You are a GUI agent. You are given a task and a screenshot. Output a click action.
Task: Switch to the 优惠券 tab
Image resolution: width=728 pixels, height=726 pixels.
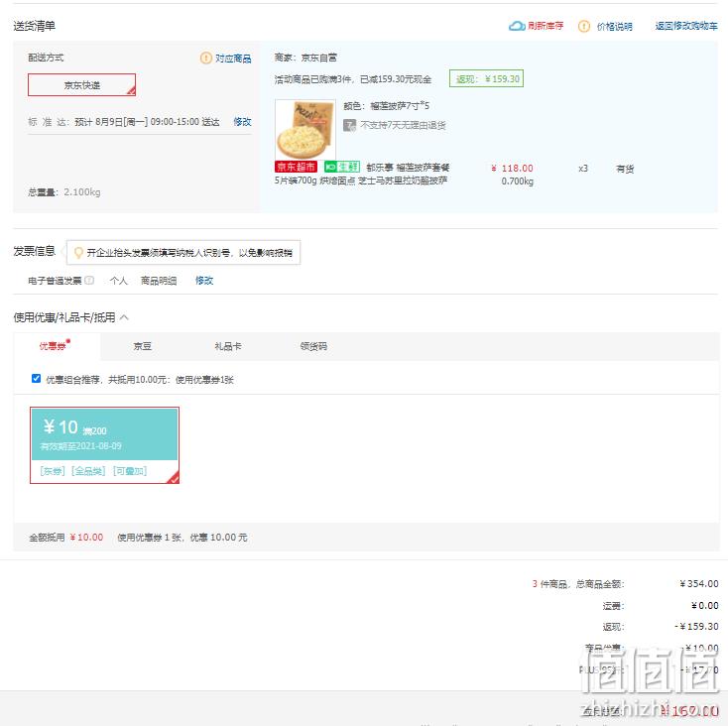pos(57,346)
